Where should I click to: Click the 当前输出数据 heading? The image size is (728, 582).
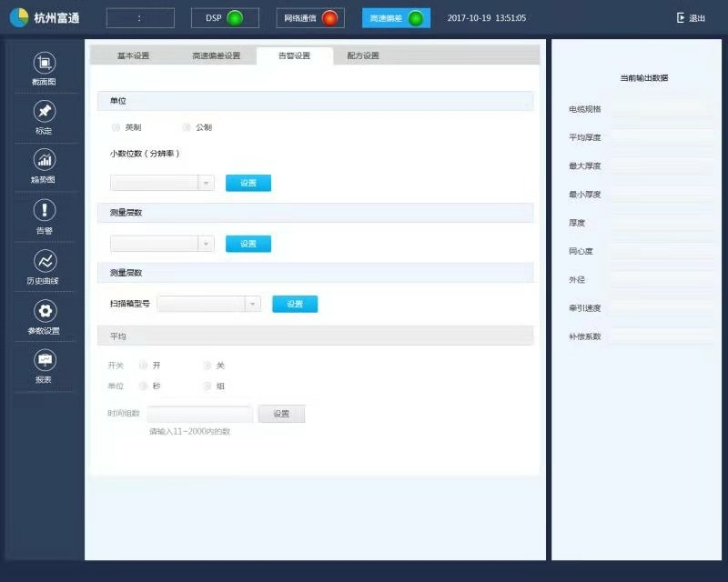pos(644,78)
